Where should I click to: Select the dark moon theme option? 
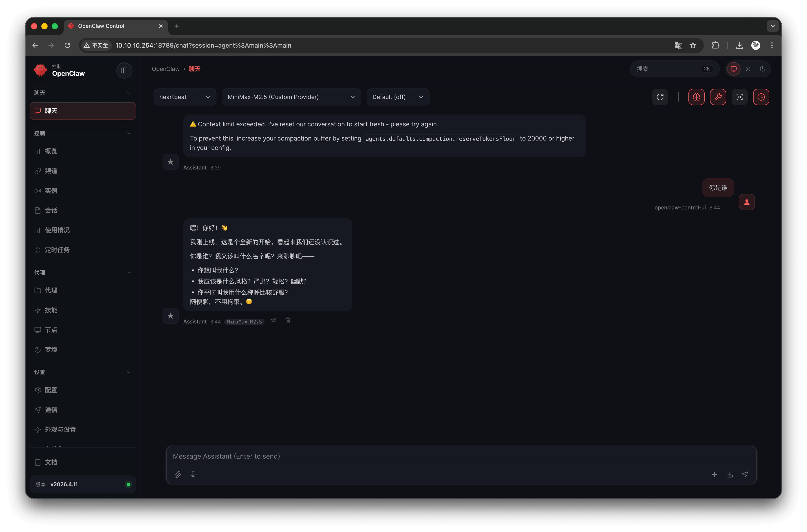click(x=763, y=69)
